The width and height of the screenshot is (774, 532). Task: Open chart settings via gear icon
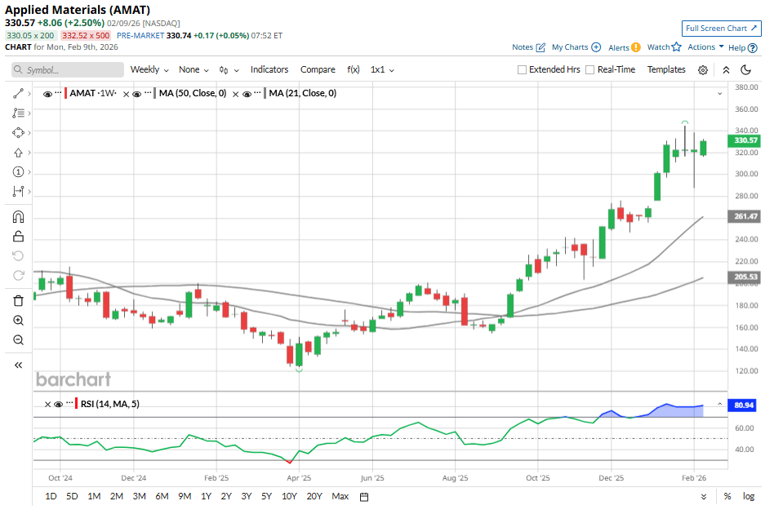703,69
